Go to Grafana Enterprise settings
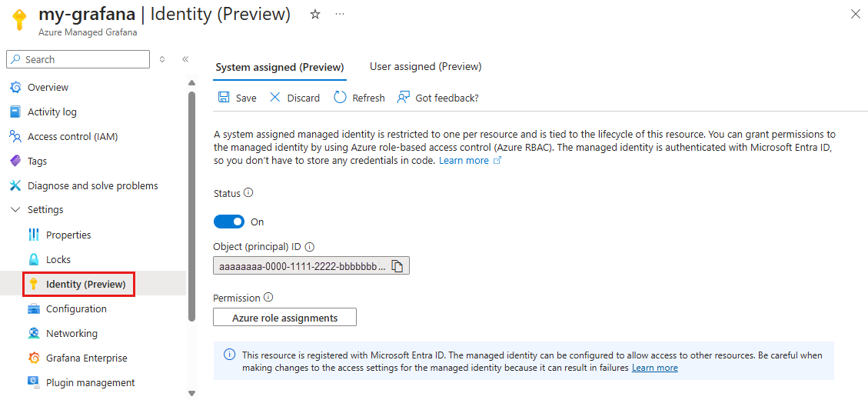 87,358
